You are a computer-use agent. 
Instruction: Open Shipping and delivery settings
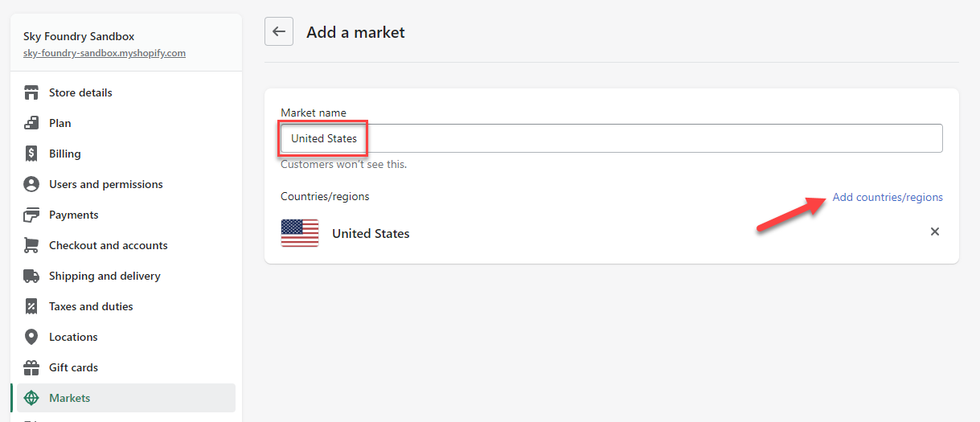105,276
